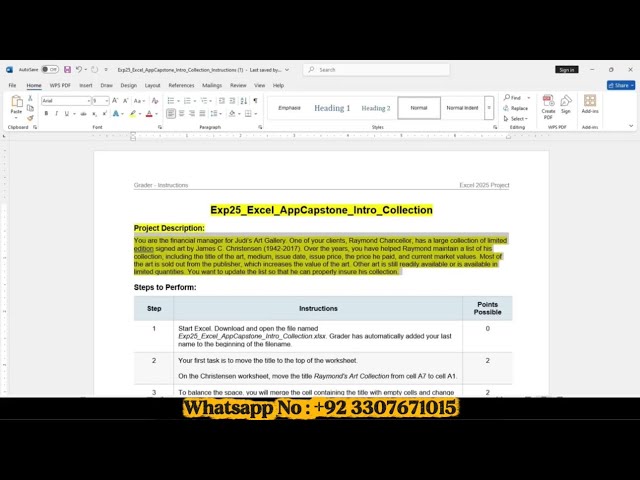Click the Text Effects blue A icon

(x=116, y=113)
